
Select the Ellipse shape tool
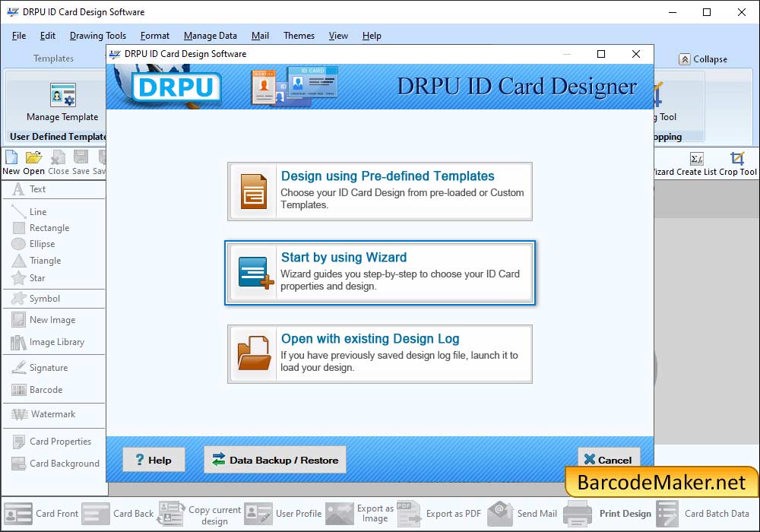pos(33,244)
